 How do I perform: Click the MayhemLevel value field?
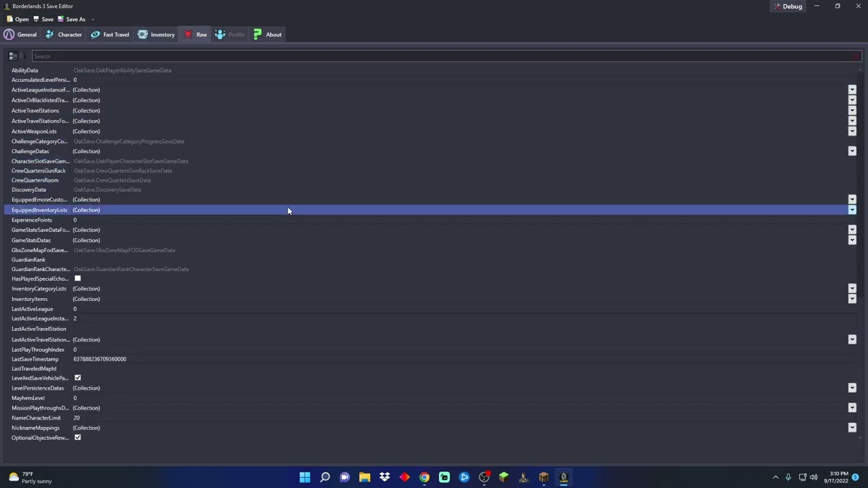pyautogui.click(x=465, y=398)
